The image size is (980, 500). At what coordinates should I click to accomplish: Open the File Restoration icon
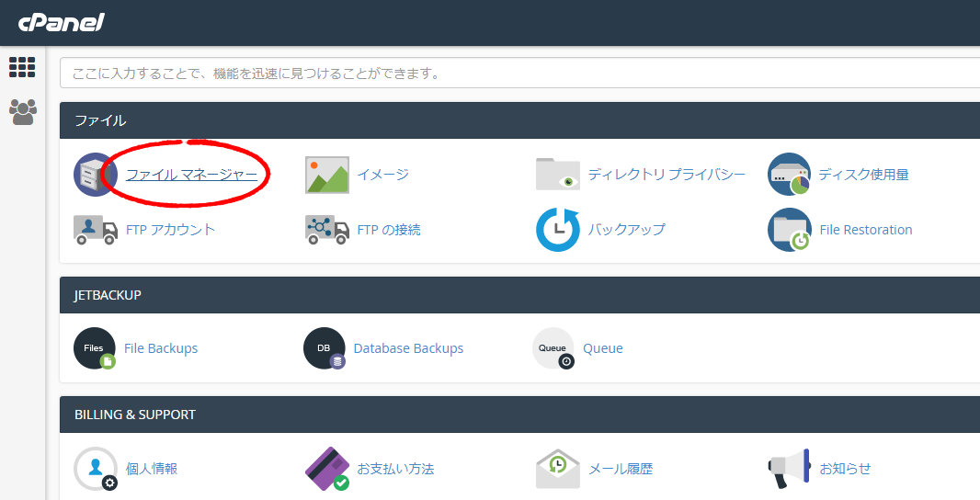point(789,230)
